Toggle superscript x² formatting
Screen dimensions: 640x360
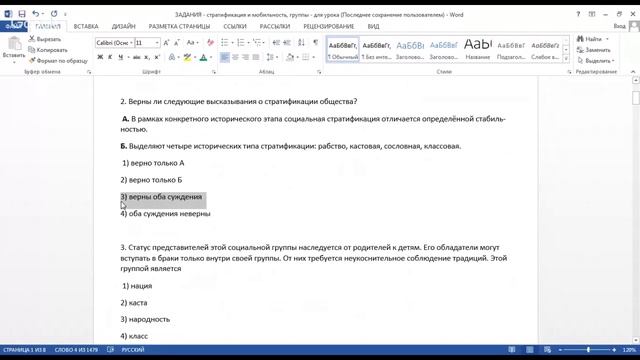click(157, 58)
